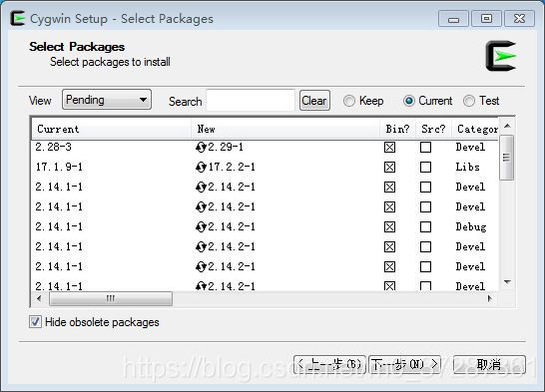The image size is (545, 392).
Task: Click the Src? column header
Action: 433,129
